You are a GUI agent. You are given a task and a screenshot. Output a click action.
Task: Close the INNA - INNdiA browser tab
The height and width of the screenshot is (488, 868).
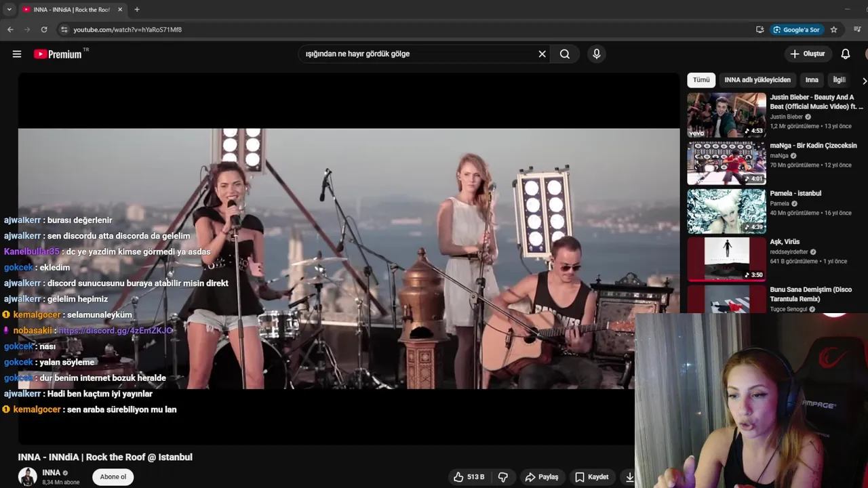pos(120,9)
